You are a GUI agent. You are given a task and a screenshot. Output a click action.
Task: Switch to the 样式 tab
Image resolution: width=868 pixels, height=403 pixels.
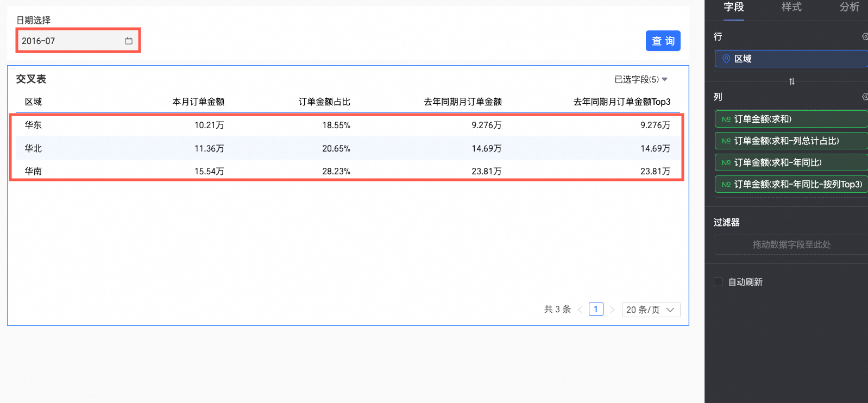[x=791, y=8]
